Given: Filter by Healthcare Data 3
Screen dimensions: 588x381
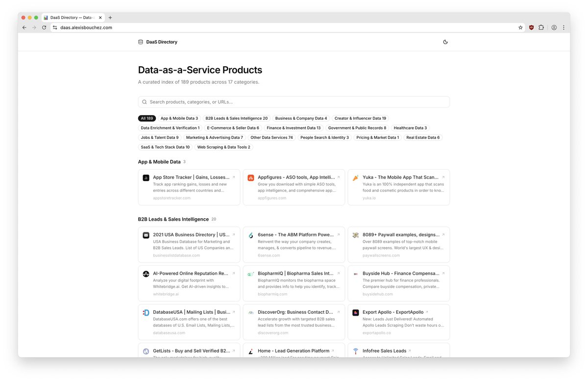Looking at the screenshot, I should 410,128.
